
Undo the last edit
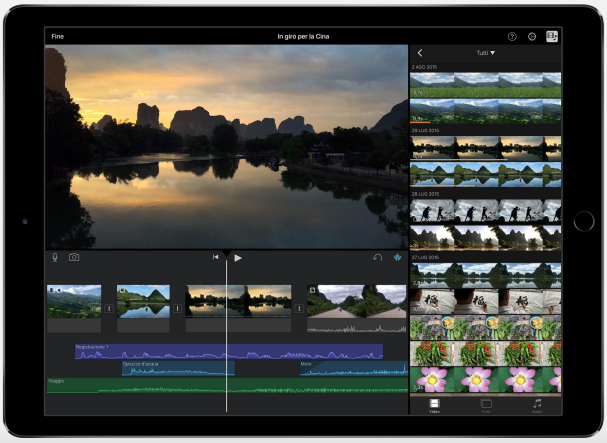(x=377, y=257)
